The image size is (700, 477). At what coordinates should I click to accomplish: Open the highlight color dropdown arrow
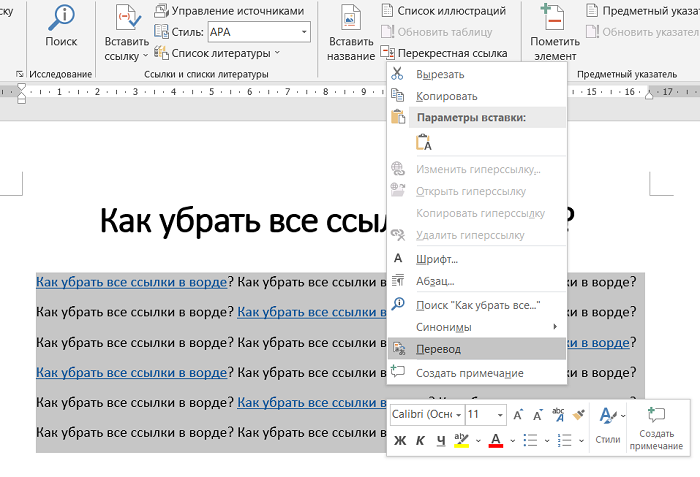[478, 441]
